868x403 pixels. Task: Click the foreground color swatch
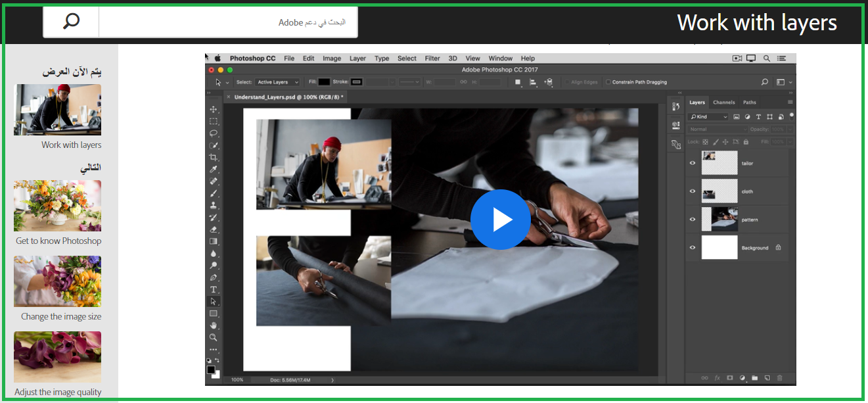pos(211,370)
